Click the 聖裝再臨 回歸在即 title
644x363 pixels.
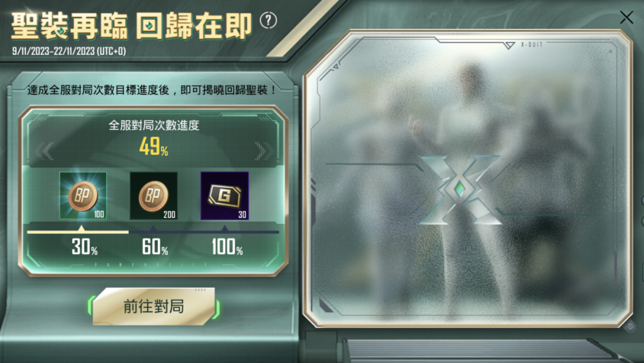pyautogui.click(x=131, y=26)
